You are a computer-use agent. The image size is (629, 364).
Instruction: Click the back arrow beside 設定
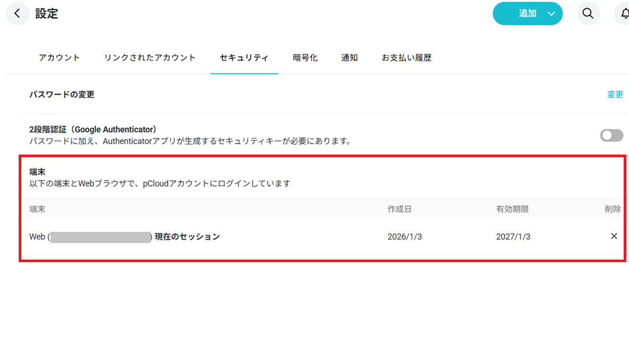point(17,14)
